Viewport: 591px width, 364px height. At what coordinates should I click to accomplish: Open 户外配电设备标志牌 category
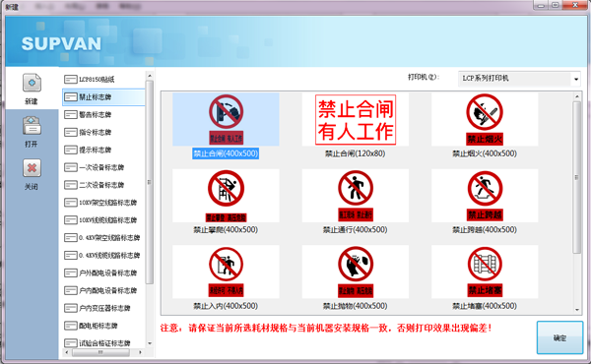pos(103,273)
